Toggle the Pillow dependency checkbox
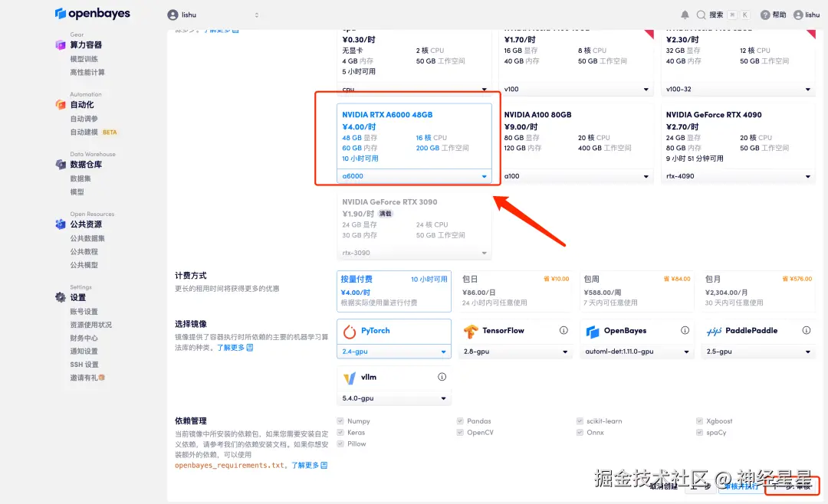The image size is (828, 504). pyautogui.click(x=340, y=443)
